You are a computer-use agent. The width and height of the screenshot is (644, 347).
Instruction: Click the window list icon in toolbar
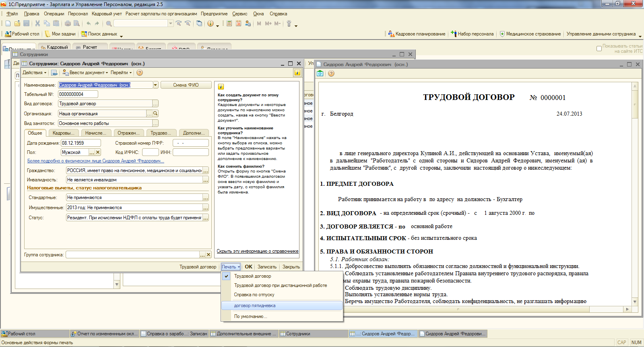tap(199, 23)
